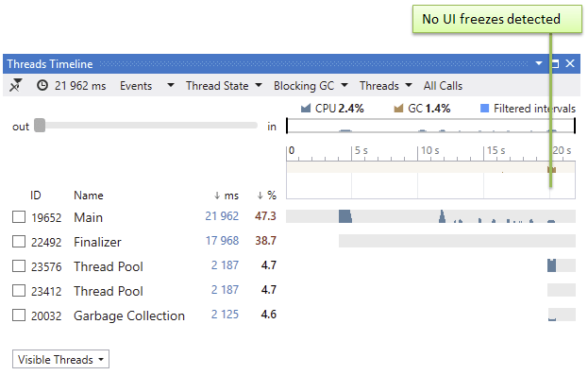Click the 47.3 percent value
588x375 pixels.
(x=265, y=216)
